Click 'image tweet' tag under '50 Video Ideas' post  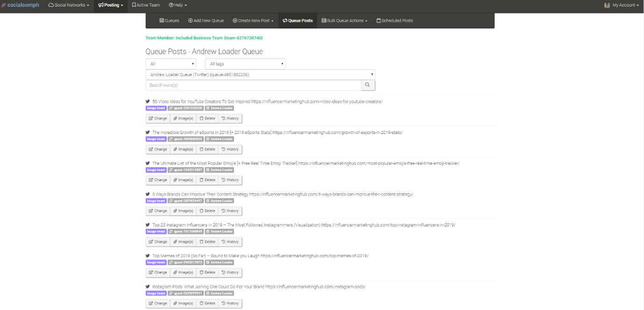(156, 108)
